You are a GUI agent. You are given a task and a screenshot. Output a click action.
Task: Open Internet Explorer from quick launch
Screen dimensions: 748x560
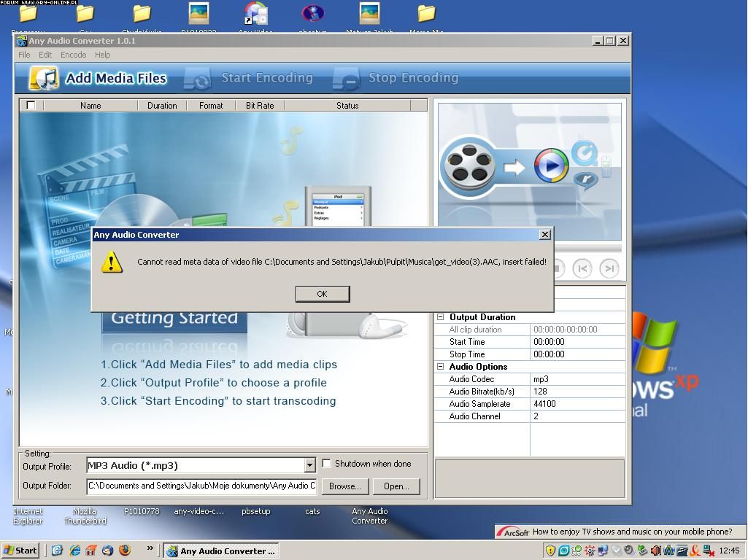75,551
